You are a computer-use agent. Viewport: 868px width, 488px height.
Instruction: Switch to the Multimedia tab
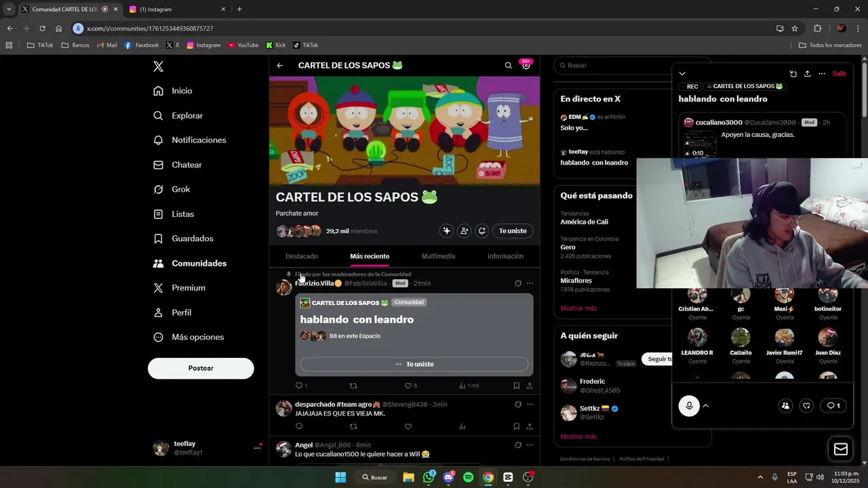[x=438, y=256]
